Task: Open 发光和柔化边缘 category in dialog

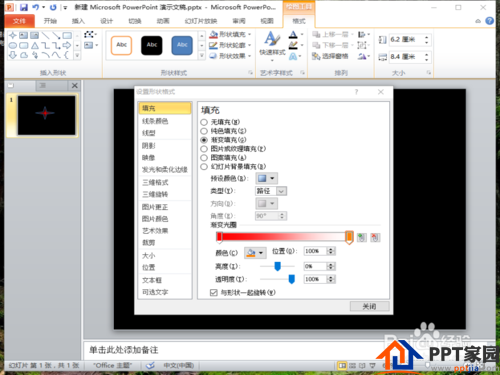Action: [165, 170]
